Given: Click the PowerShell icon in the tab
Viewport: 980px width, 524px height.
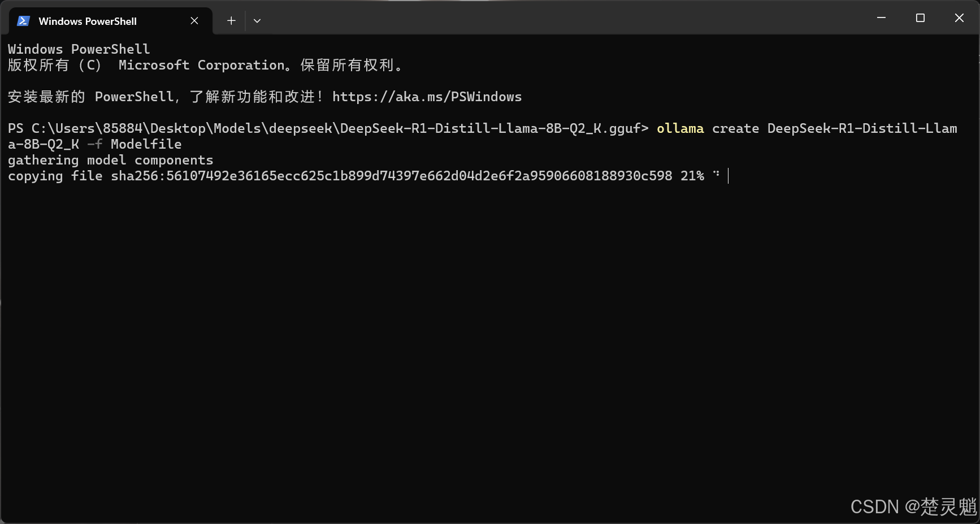Looking at the screenshot, I should (23, 21).
